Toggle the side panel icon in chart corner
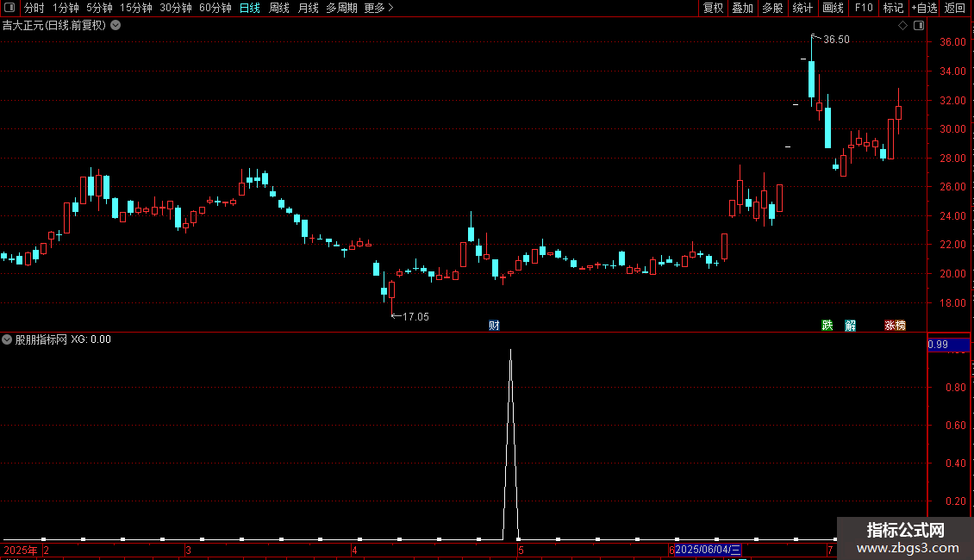Viewport: 974px width, 560px height. coord(919,26)
